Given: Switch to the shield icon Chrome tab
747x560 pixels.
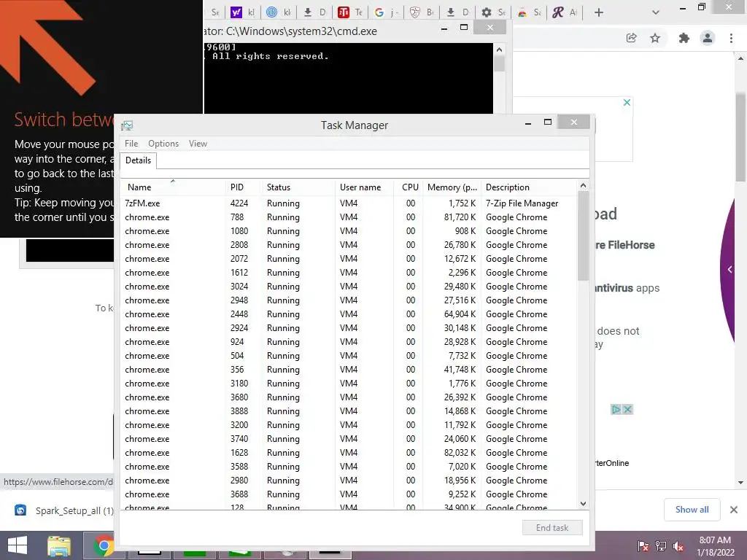Looking at the screenshot, I should [x=422, y=12].
